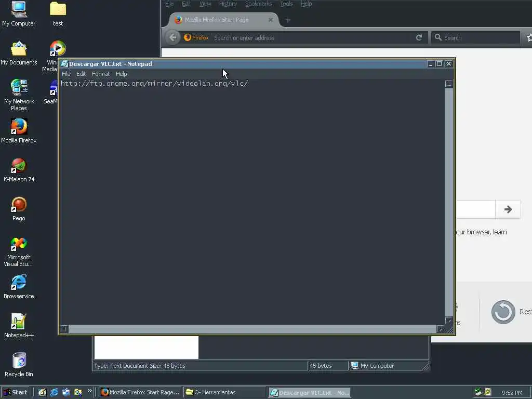Click the Notepad title bar document icon
Screen dimensions: 532x399
click(64, 64)
